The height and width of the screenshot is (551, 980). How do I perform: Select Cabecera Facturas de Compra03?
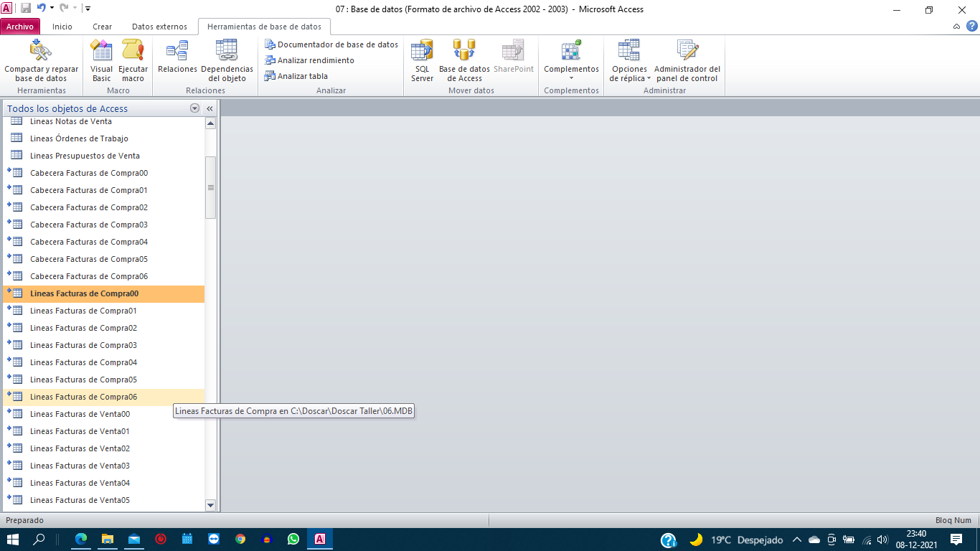click(x=103, y=225)
